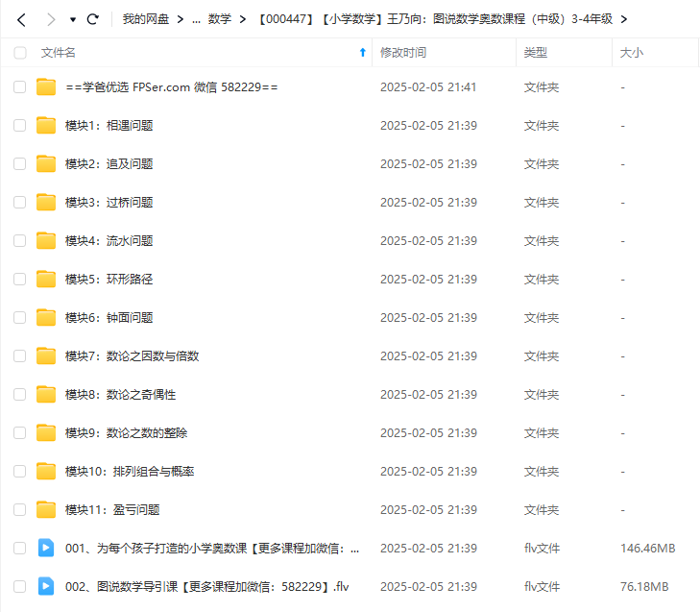Click folder icon of 模块8:数论之奇偶性

click(x=46, y=394)
